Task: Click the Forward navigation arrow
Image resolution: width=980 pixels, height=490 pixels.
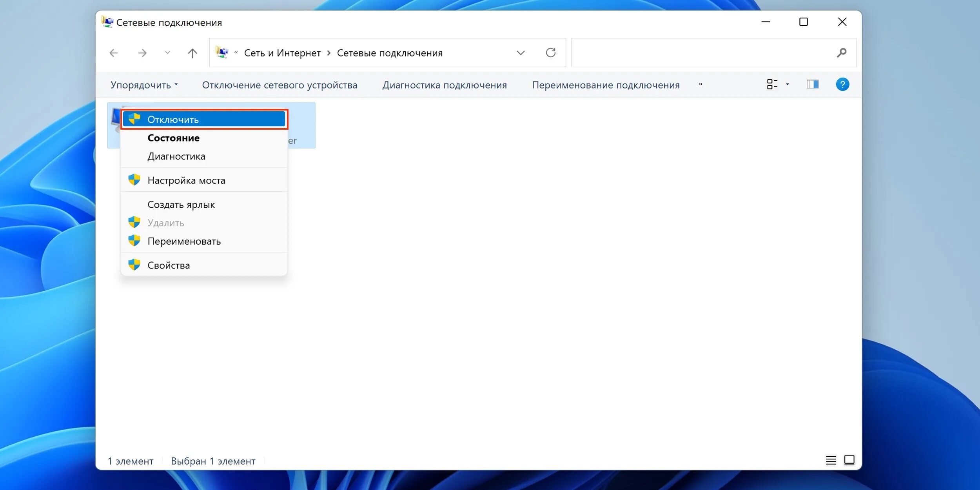Action: [x=142, y=53]
